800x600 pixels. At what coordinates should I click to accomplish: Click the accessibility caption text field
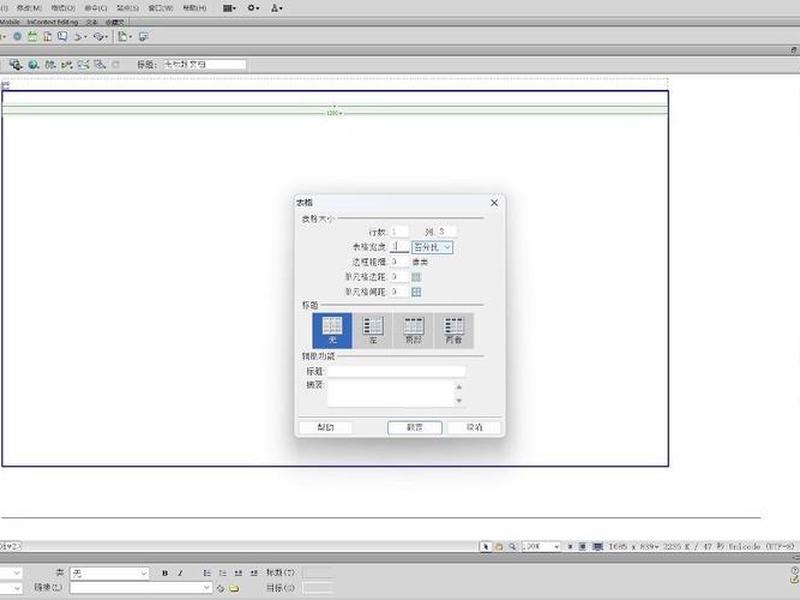[x=396, y=371]
